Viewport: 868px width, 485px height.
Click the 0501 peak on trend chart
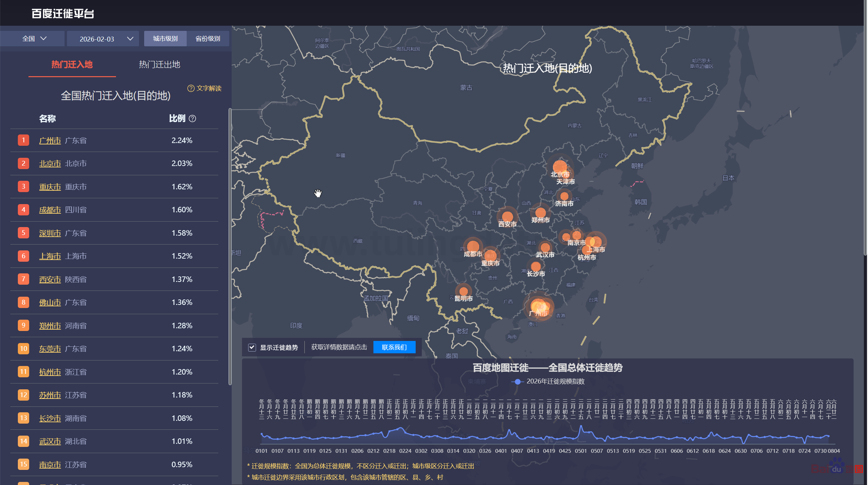click(x=581, y=427)
